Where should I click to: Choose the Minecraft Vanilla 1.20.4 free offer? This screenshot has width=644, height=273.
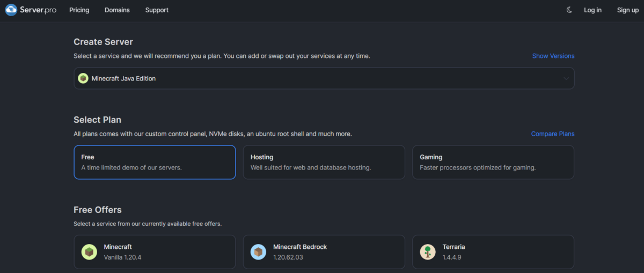click(155, 252)
